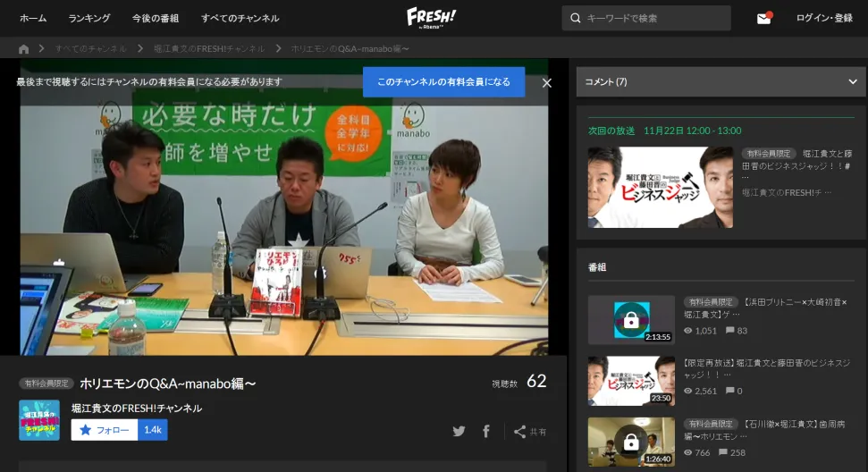Open the 限定再放送 ビジネスジャッジ program title
The width and height of the screenshot is (868, 472).
click(767, 368)
